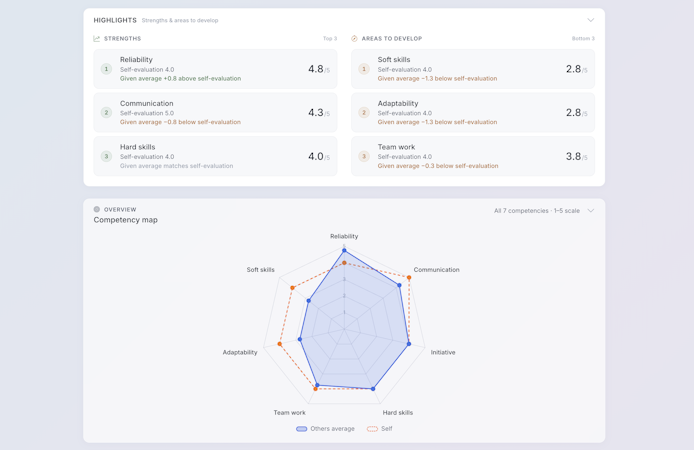Click the Initiative axis label on chart
694x450 pixels.
click(x=443, y=352)
